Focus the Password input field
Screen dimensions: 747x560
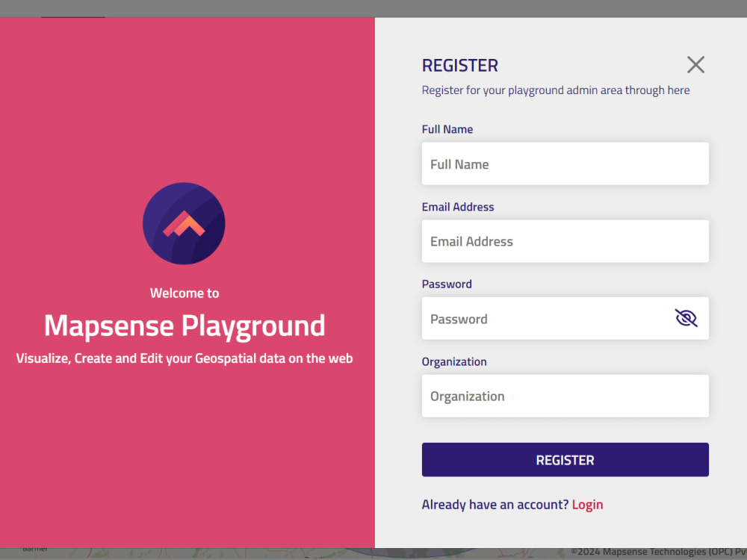pos(565,319)
